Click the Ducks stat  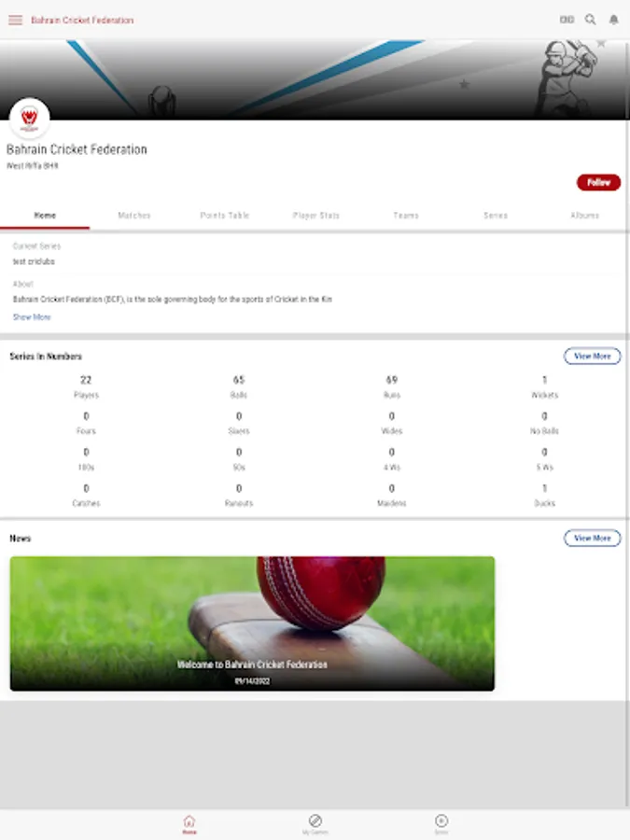pyautogui.click(x=544, y=496)
